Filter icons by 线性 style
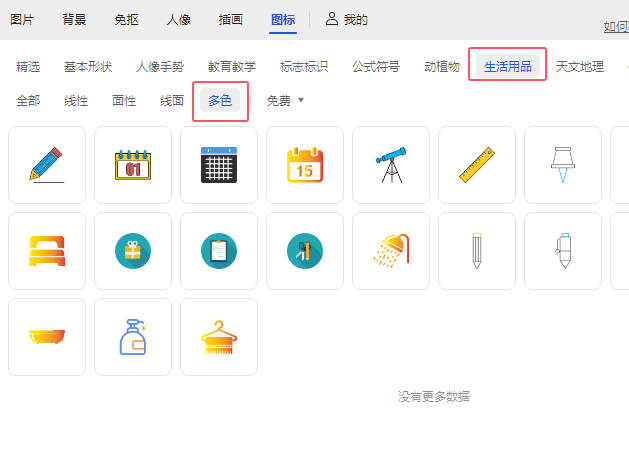The height and width of the screenshot is (462, 629). point(76,101)
